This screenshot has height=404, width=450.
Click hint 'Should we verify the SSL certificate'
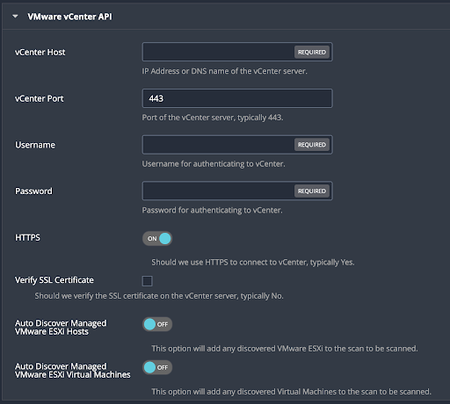coord(159,296)
